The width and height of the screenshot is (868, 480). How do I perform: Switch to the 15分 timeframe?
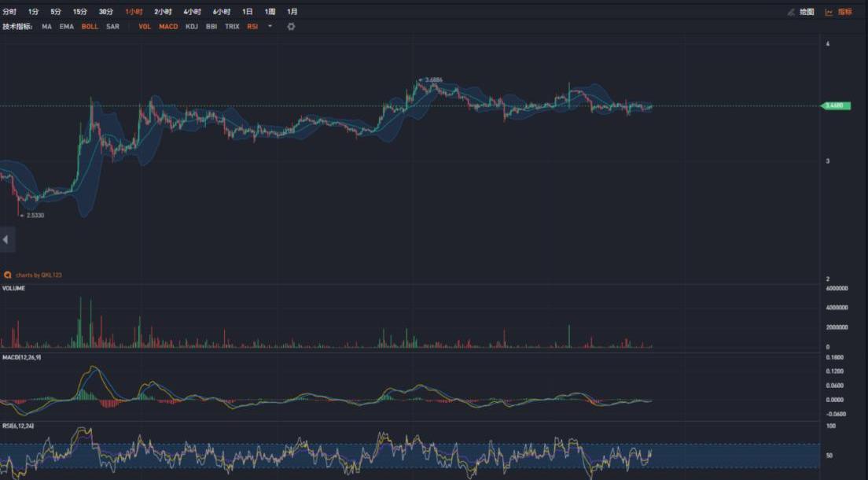(x=80, y=12)
